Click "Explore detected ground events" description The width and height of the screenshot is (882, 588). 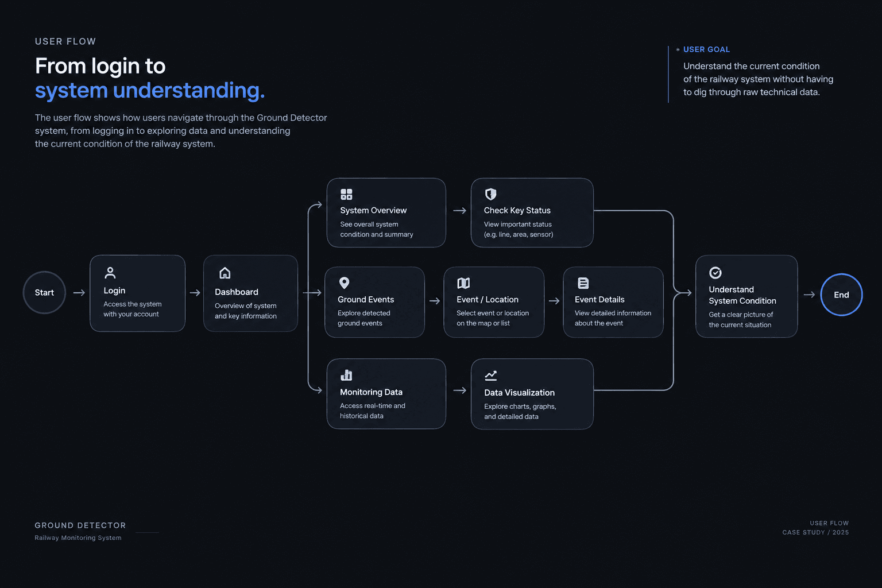[x=364, y=318]
